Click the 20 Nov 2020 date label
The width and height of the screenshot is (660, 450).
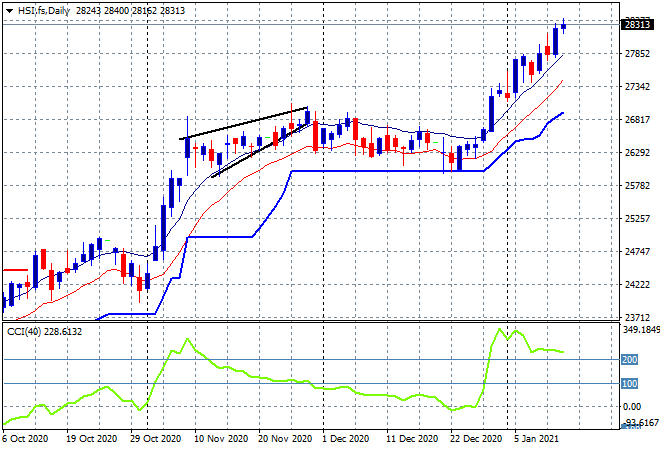pos(285,439)
